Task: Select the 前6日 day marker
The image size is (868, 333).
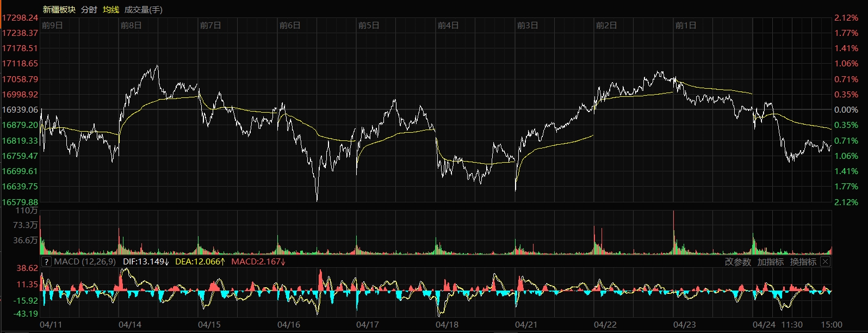Action: [290, 26]
